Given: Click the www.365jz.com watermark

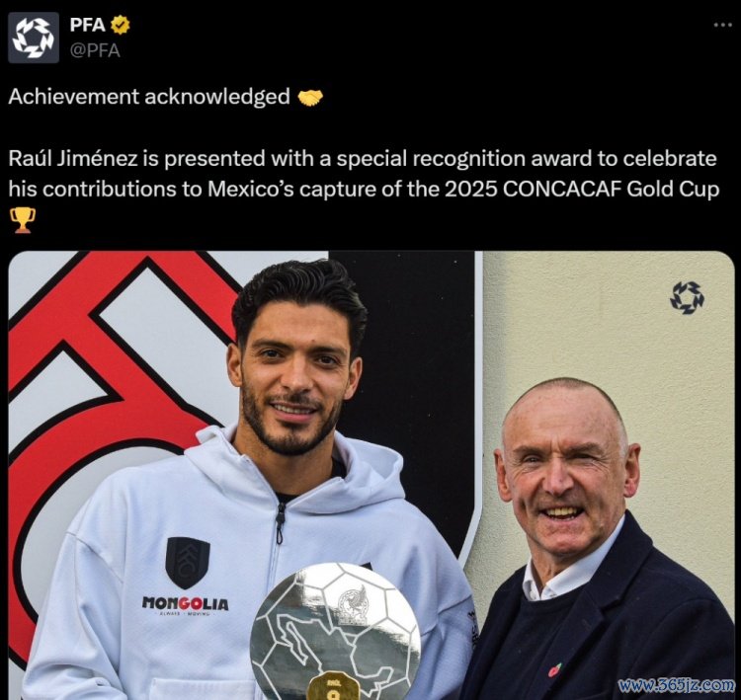Looking at the screenshot, I should click(x=677, y=685).
